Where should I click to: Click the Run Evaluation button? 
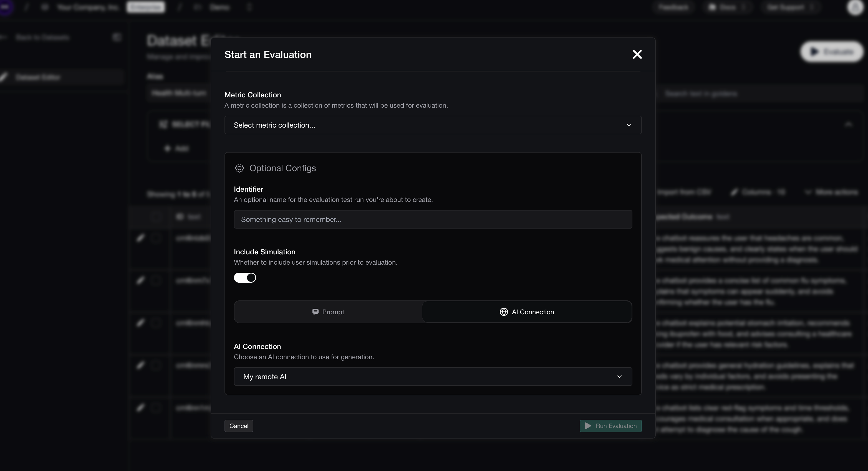tap(610, 426)
